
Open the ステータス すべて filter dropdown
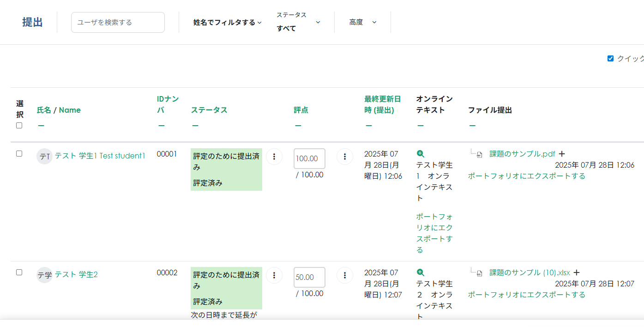click(298, 22)
